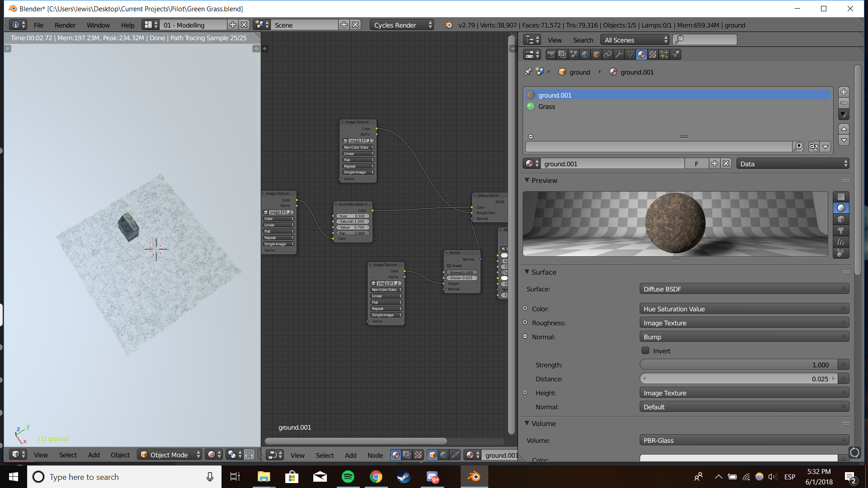Image resolution: width=868 pixels, height=488 pixels.
Task: Click the Diffuse BSDF surface shader button
Action: click(744, 289)
